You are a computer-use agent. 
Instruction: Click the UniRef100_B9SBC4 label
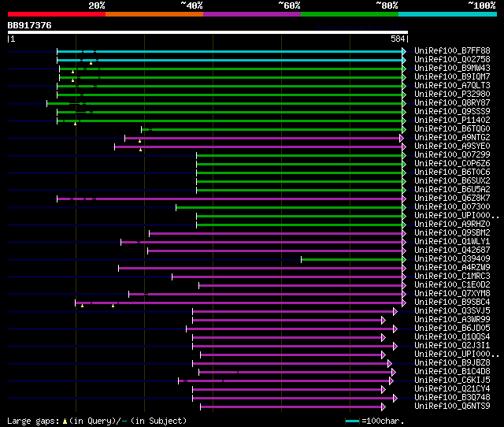point(452,303)
